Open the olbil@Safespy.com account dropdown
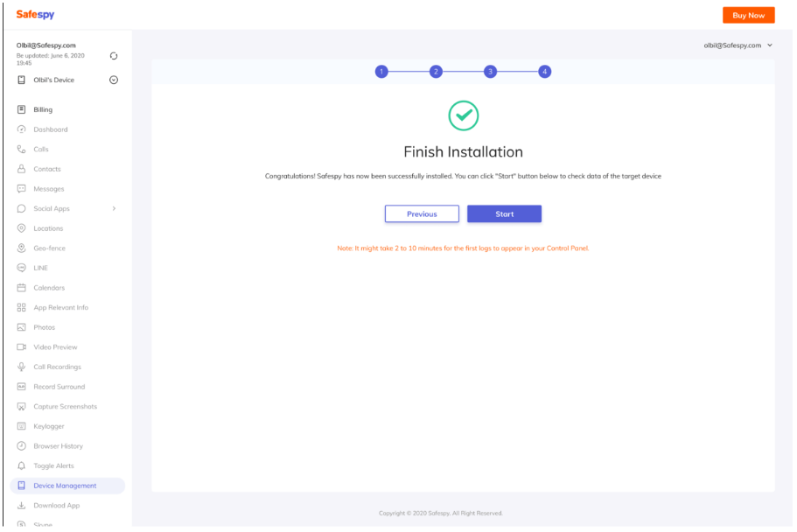The image size is (797, 532). [x=738, y=45]
